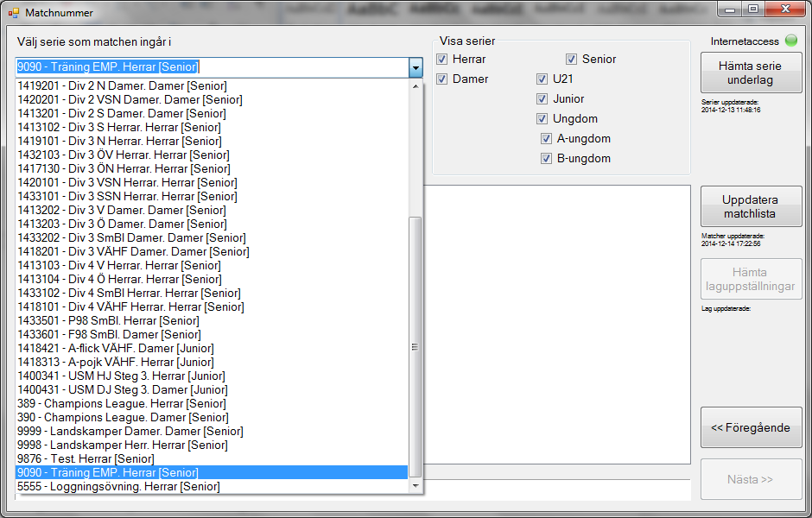Pick 1400431 - USM DJ Steg 3
812x518 pixels.
point(212,389)
